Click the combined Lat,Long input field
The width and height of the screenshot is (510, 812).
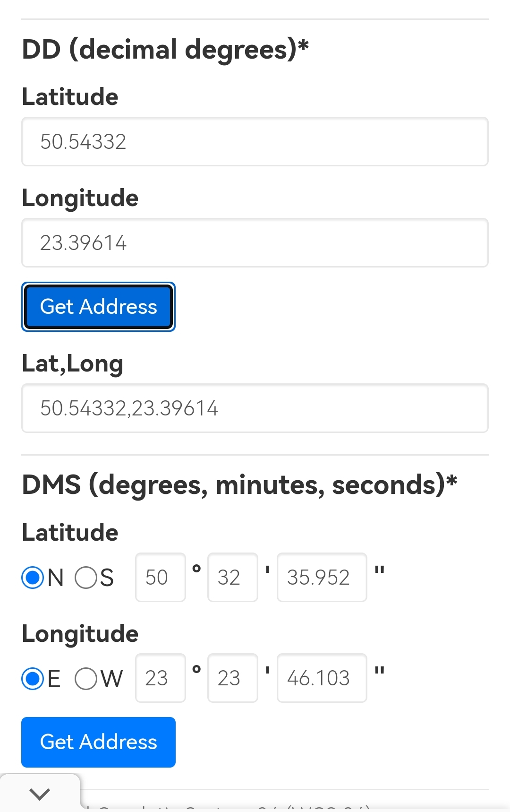[255, 408]
